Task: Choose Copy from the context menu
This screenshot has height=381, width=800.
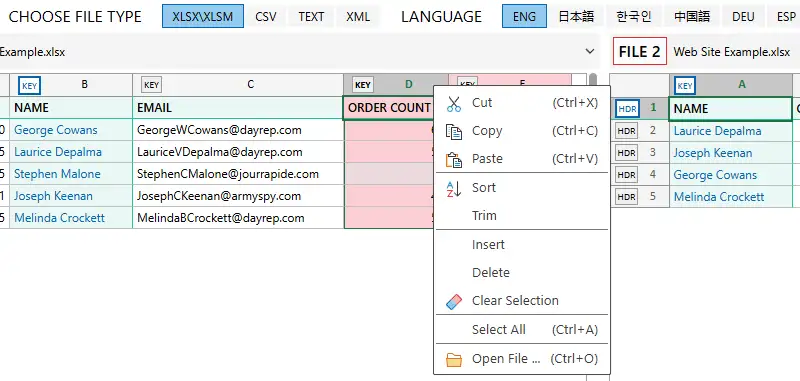Action: [x=521, y=131]
